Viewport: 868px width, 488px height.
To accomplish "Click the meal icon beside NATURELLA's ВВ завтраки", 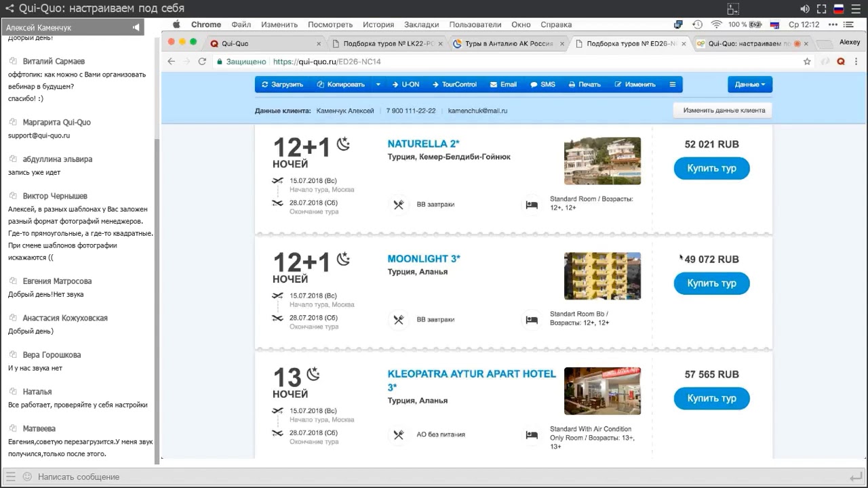I will pyautogui.click(x=399, y=204).
